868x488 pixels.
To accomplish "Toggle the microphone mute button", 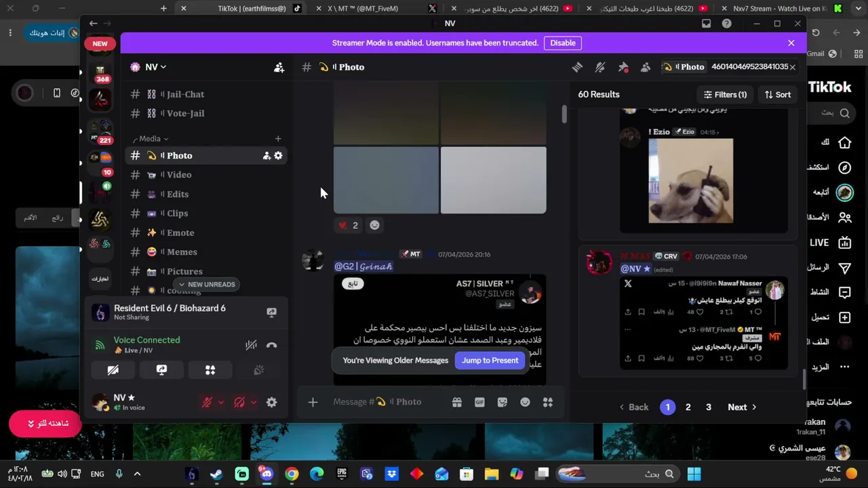I will pyautogui.click(x=208, y=403).
